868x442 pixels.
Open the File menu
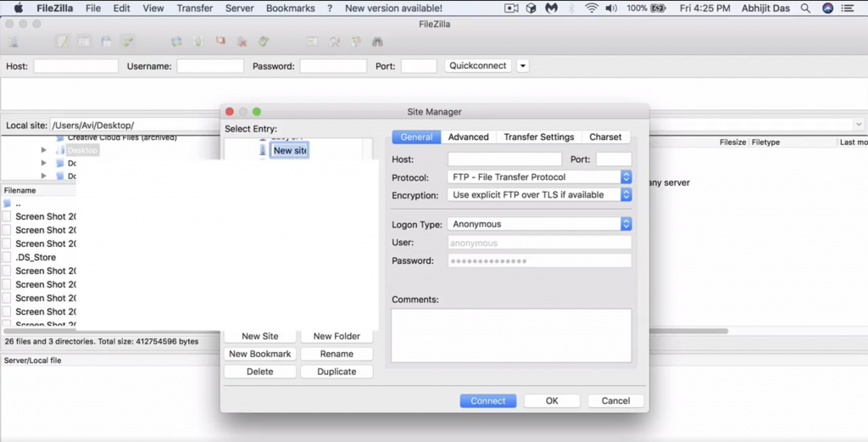coord(93,8)
